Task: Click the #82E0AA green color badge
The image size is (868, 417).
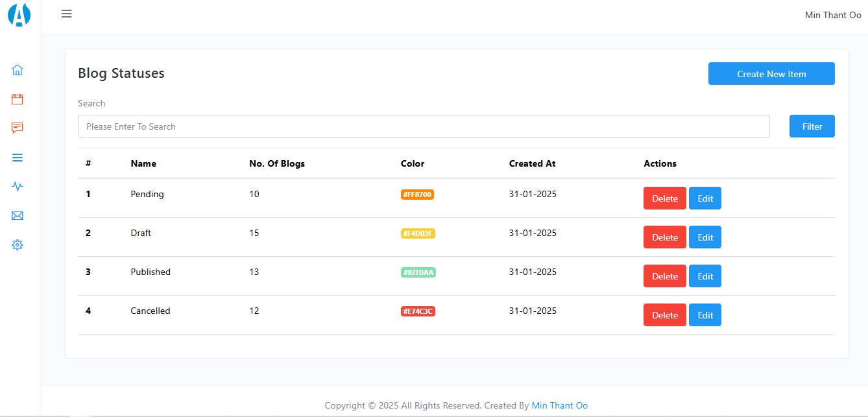Action: [418, 272]
